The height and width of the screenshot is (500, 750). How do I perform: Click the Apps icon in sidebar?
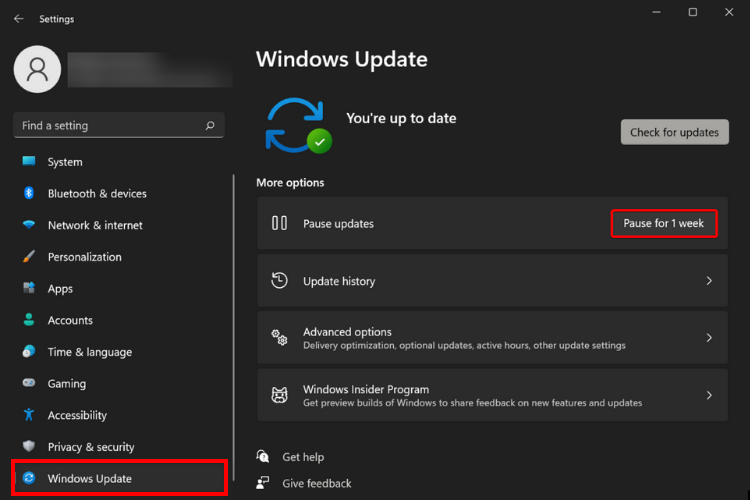29,288
